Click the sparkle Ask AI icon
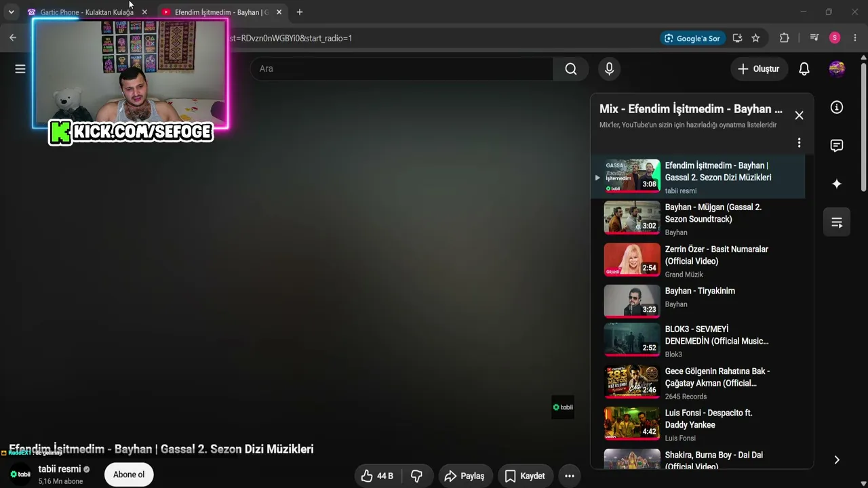The height and width of the screenshot is (488, 868). point(837,184)
